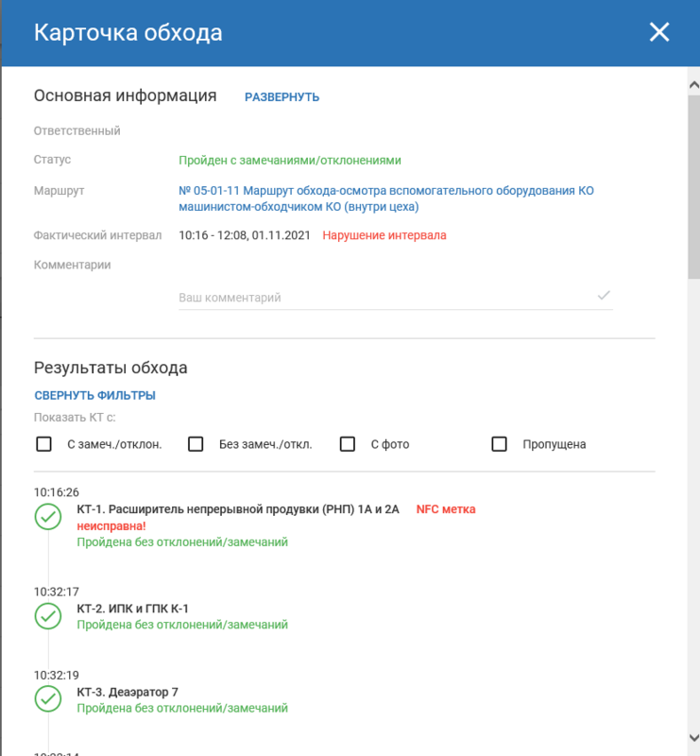
Task: Toggle the Пропущена filter checkbox
Action: click(499, 444)
